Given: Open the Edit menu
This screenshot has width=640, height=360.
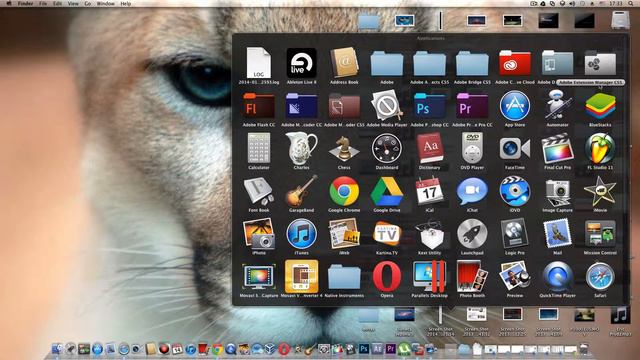Looking at the screenshot, I should pyautogui.click(x=58, y=3).
